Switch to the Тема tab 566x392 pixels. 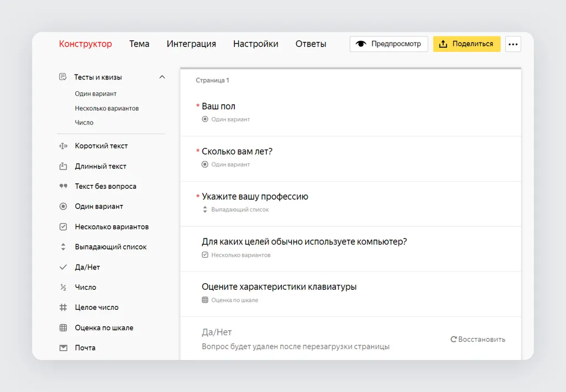[139, 44]
